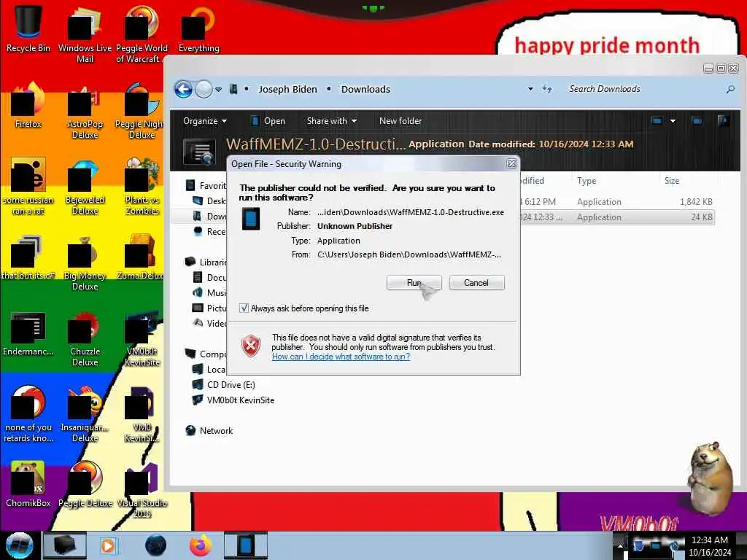Click the Run button in Security Warning
This screenshot has width=747, height=560.
point(414,283)
